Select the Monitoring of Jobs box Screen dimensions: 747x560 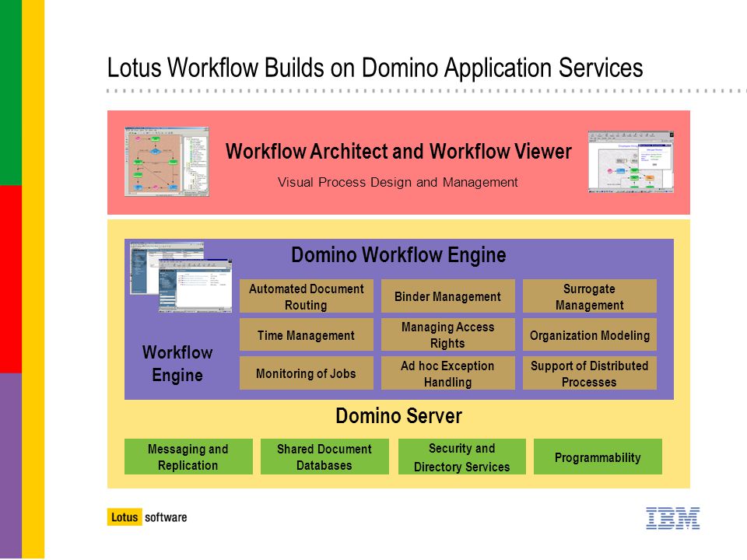click(307, 373)
